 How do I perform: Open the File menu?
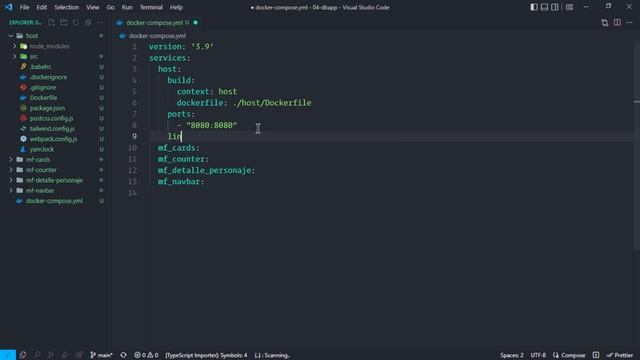pos(24,7)
